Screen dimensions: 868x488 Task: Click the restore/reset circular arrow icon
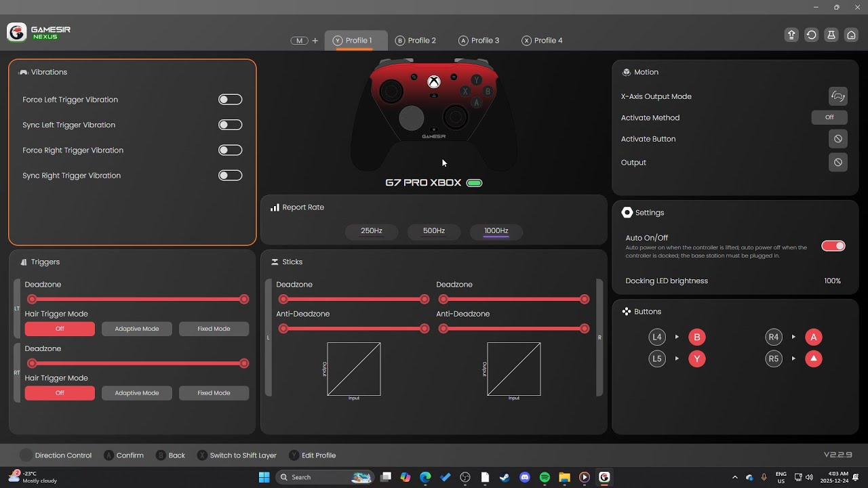[x=811, y=35]
